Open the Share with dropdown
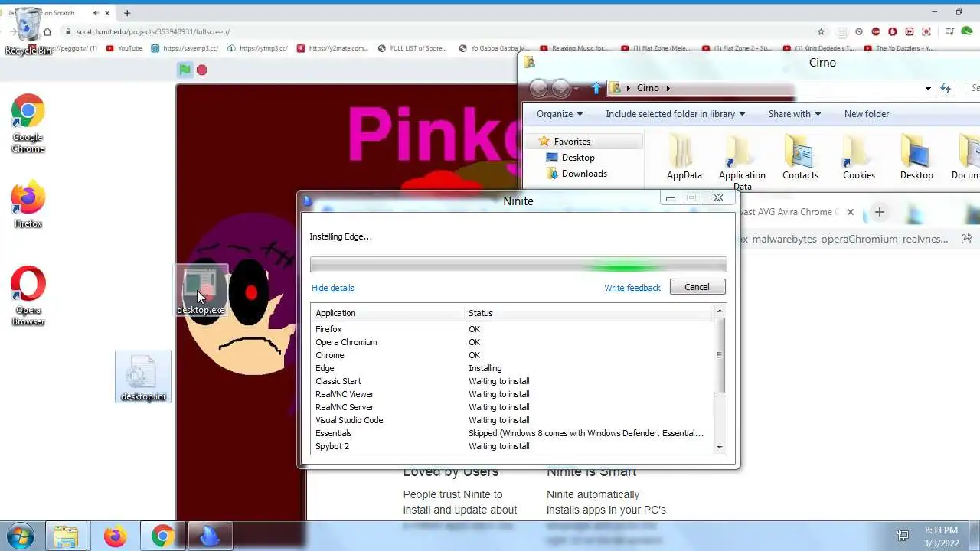This screenshot has width=980, height=551. pyautogui.click(x=795, y=114)
